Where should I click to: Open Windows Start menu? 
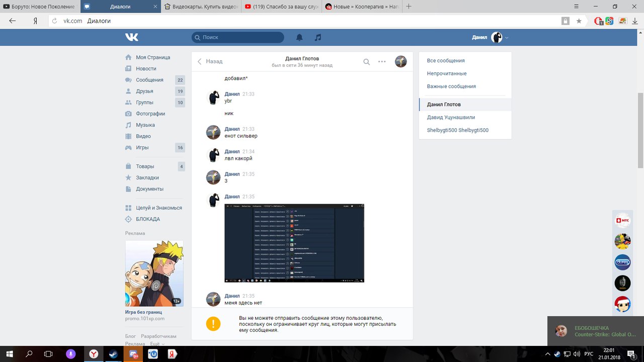9,354
